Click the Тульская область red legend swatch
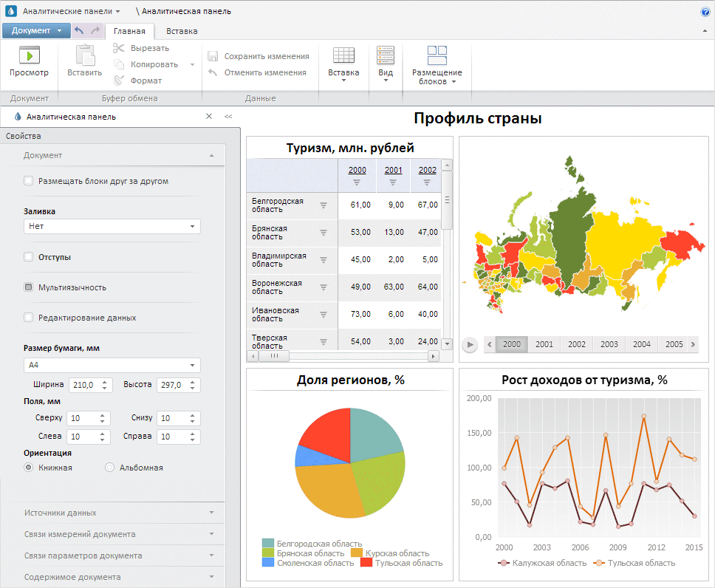The width and height of the screenshot is (715, 588). click(x=366, y=563)
